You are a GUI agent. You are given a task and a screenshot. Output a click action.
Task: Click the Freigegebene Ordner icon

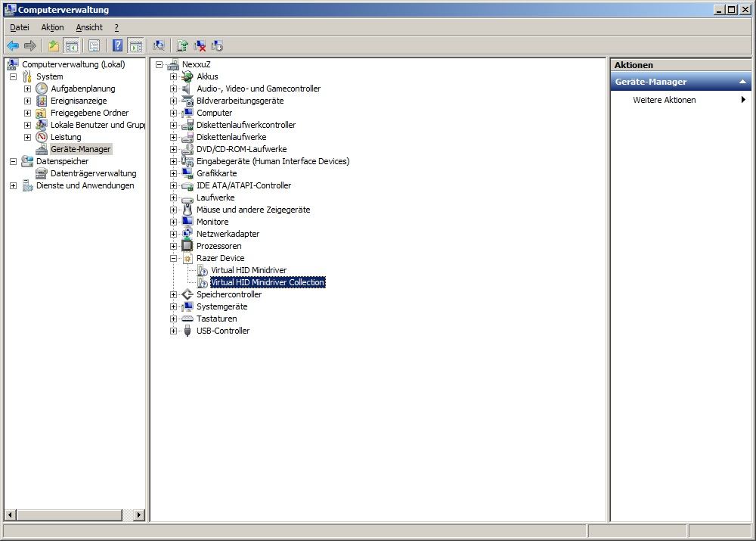pyautogui.click(x=42, y=113)
